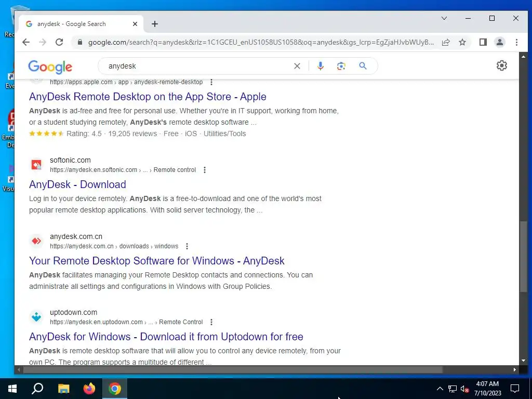This screenshot has height=399, width=532.
Task: Open the AnyDesk - Download link
Action: tap(77, 184)
